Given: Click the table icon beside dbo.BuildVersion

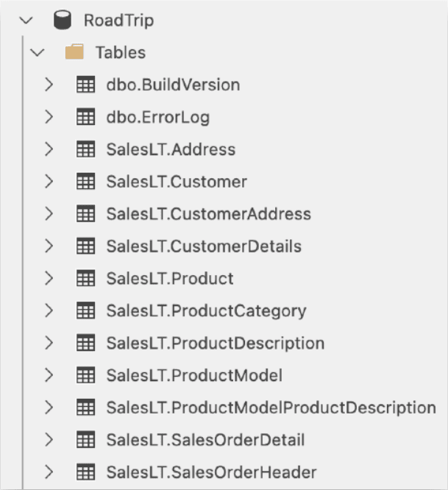Looking at the screenshot, I should (85, 85).
